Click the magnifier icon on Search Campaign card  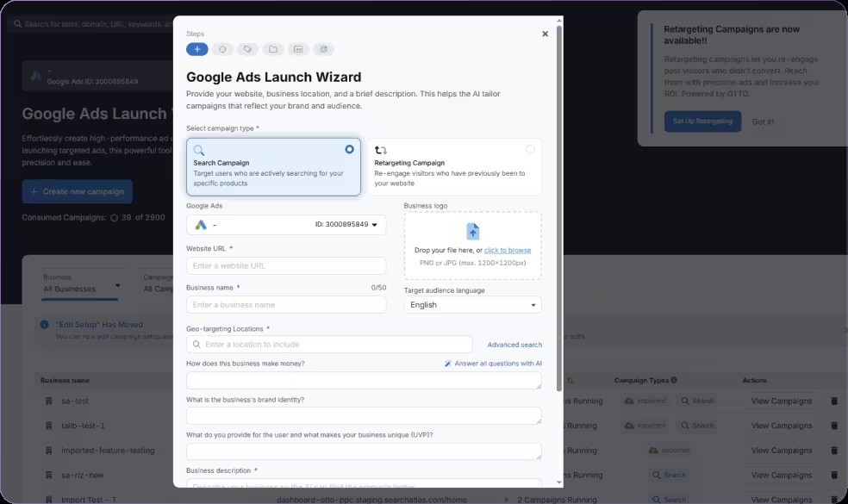[x=199, y=150]
